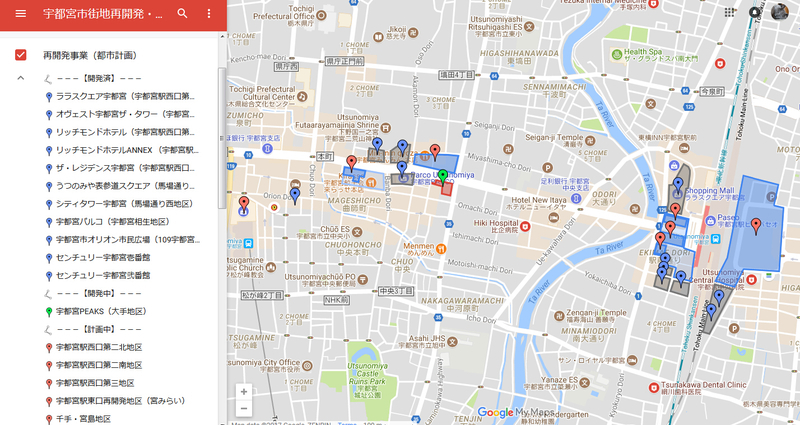Click the red pin on the Paseo area
This screenshot has width=800, height=425.
(x=756, y=226)
